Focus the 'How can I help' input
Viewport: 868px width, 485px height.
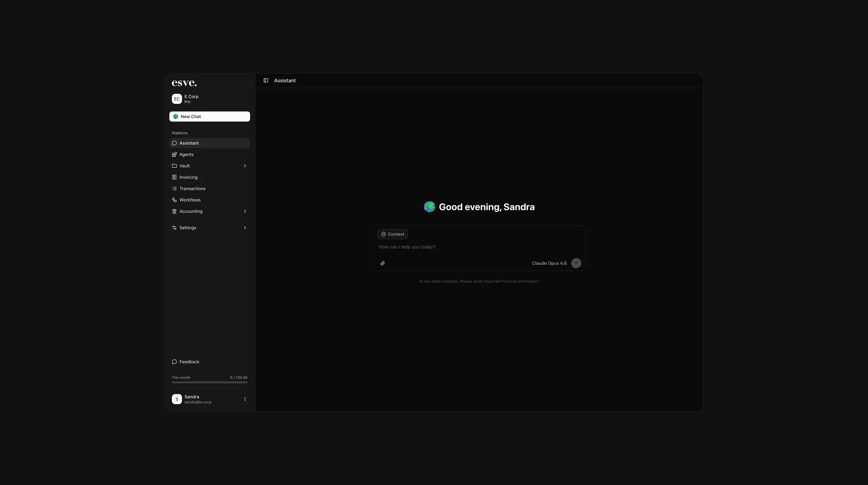click(x=472, y=247)
